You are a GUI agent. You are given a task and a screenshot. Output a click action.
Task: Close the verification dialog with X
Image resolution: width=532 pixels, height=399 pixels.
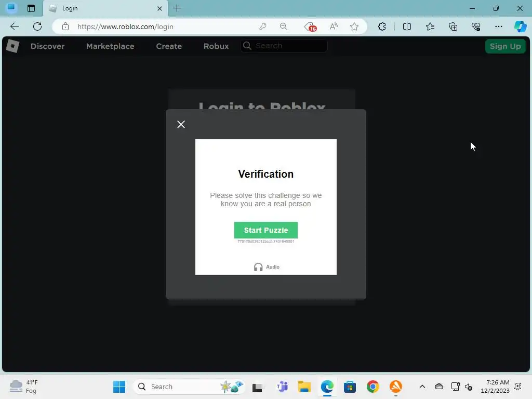pos(181,125)
